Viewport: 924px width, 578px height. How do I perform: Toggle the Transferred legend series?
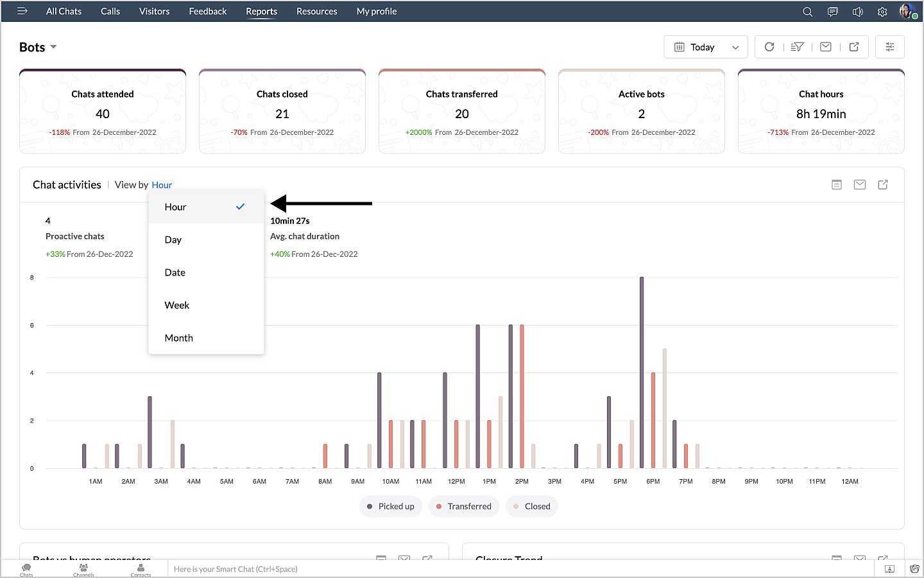pyautogui.click(x=463, y=507)
